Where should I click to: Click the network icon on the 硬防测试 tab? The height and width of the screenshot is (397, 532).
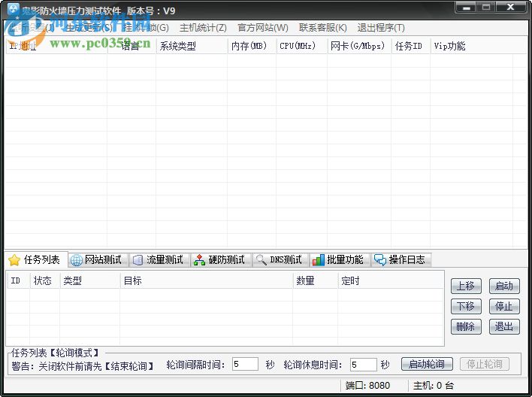199,260
